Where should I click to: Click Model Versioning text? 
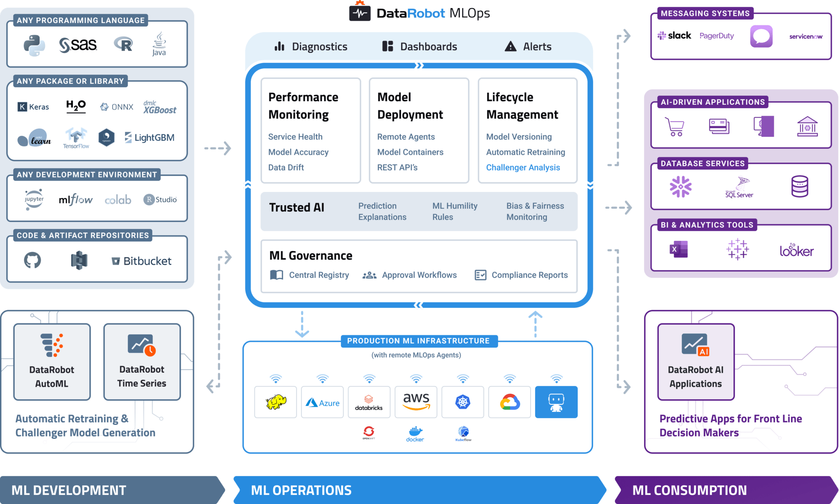519,137
